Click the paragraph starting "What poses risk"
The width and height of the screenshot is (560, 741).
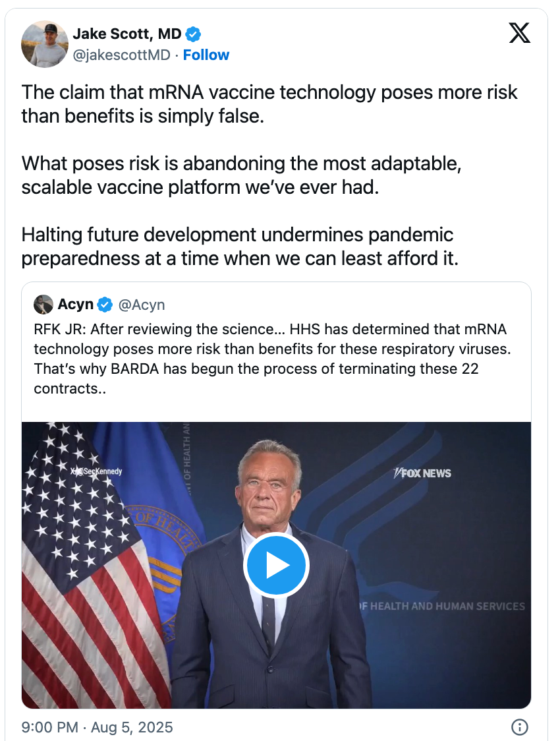[240, 175]
